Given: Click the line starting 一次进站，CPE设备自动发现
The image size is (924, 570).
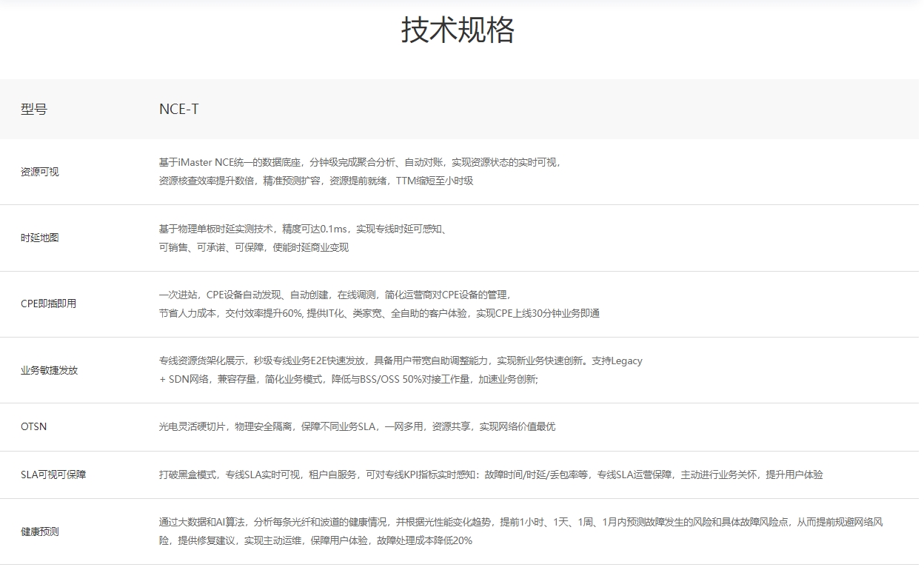Looking at the screenshot, I should pos(335,295).
